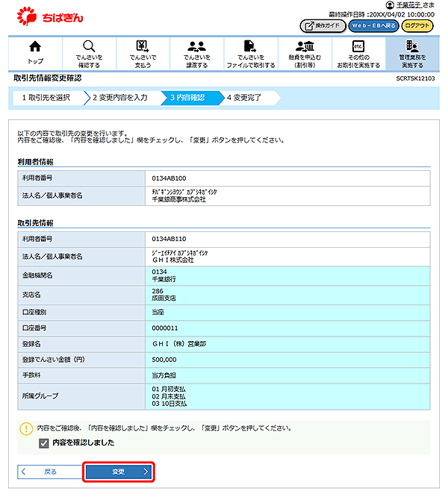Click the screen ID SCRTSK12103
Viewport: 448px width, 497px height.
coord(415,78)
